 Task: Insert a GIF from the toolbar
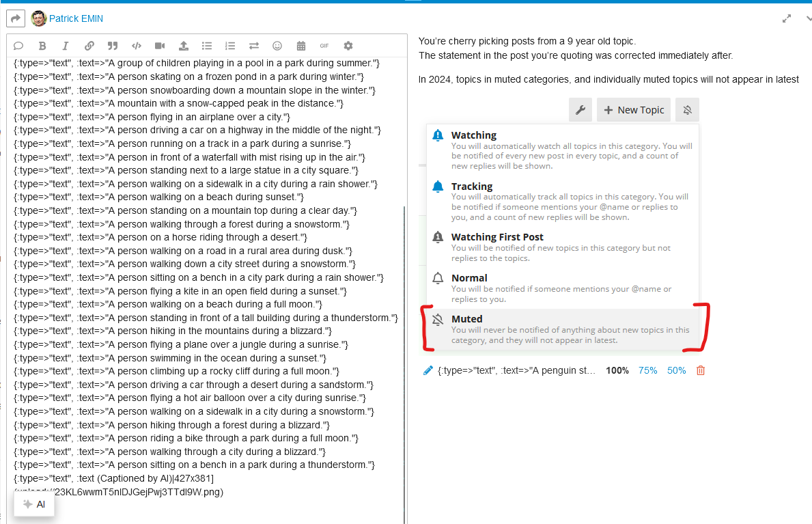(x=324, y=46)
